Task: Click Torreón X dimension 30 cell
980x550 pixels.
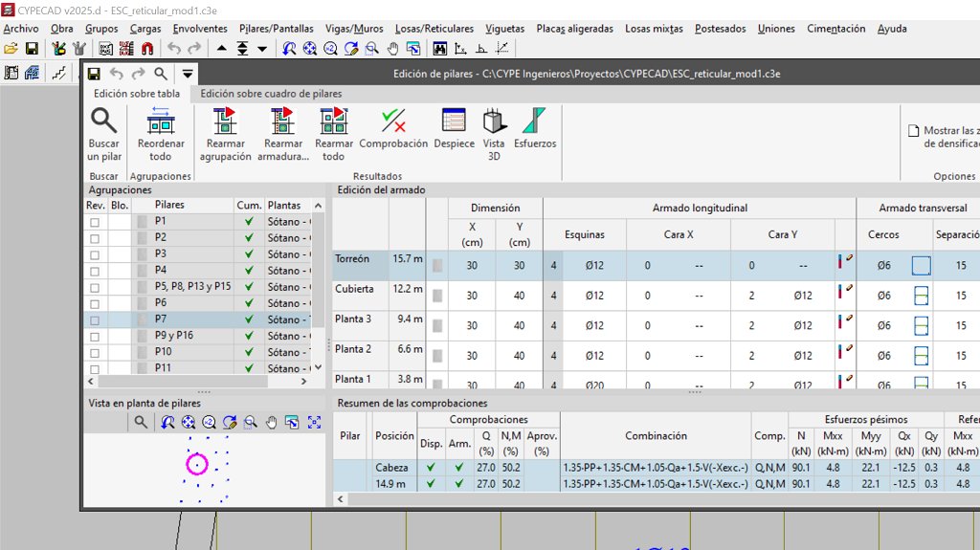Action: click(472, 266)
